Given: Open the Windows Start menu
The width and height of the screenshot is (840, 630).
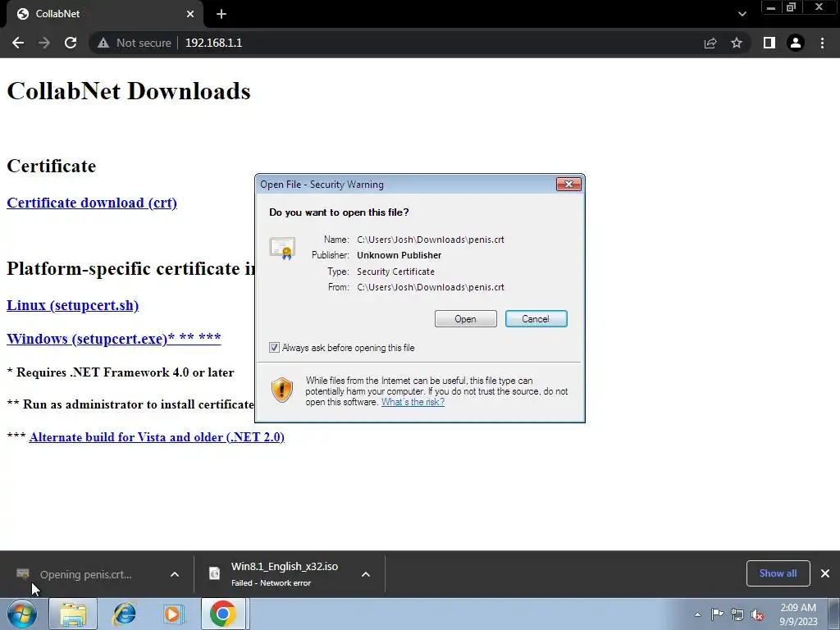Looking at the screenshot, I should click(22, 614).
